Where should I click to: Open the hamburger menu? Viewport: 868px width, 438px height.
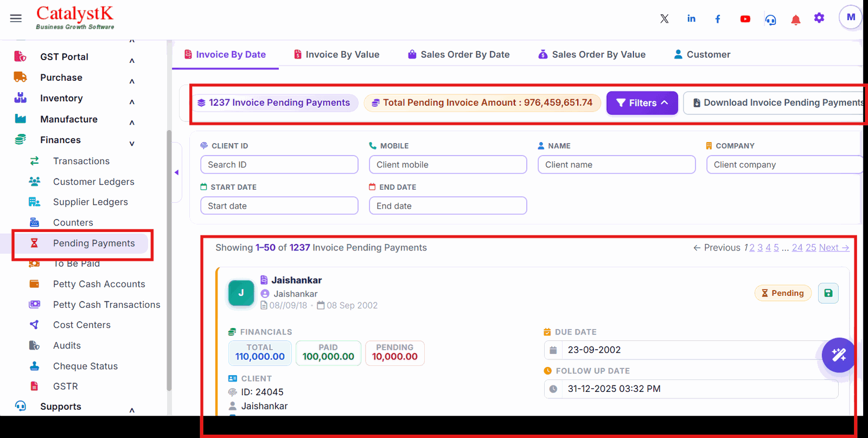click(x=16, y=18)
